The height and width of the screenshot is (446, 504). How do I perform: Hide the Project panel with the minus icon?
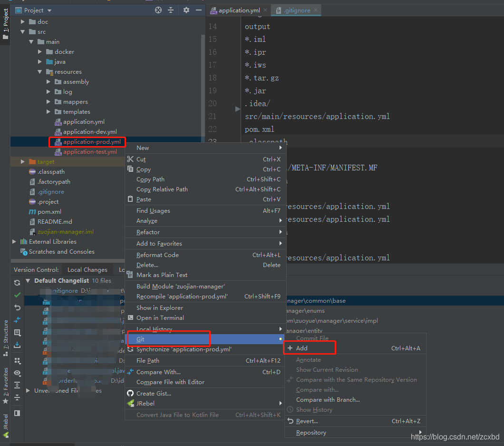199,10
